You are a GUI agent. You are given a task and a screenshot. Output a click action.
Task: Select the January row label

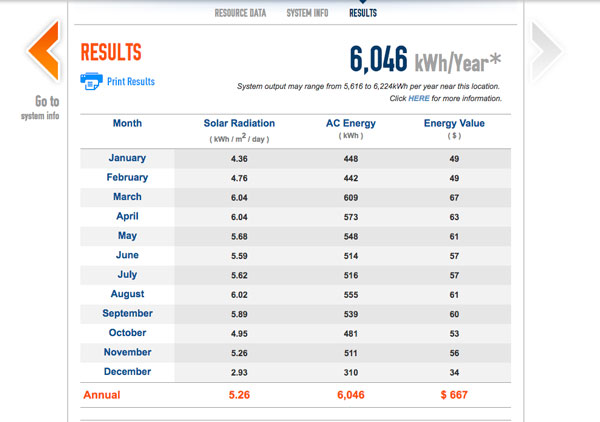pyautogui.click(x=127, y=158)
